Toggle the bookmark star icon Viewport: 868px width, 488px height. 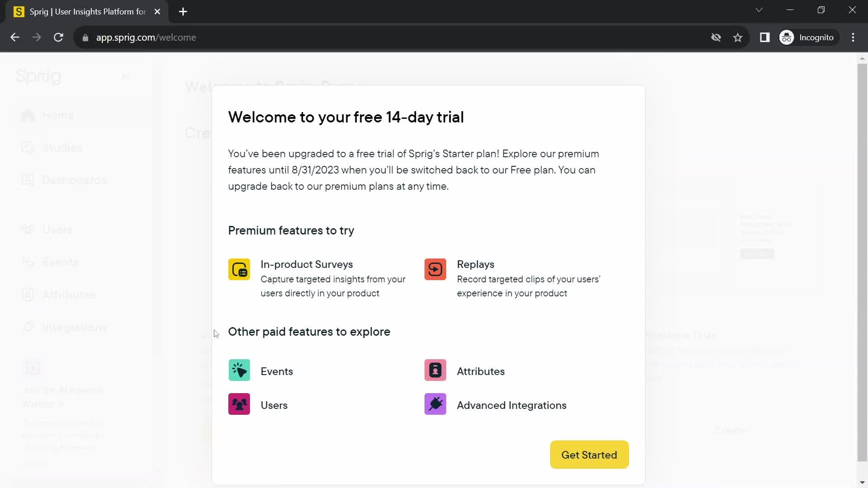coord(738,37)
